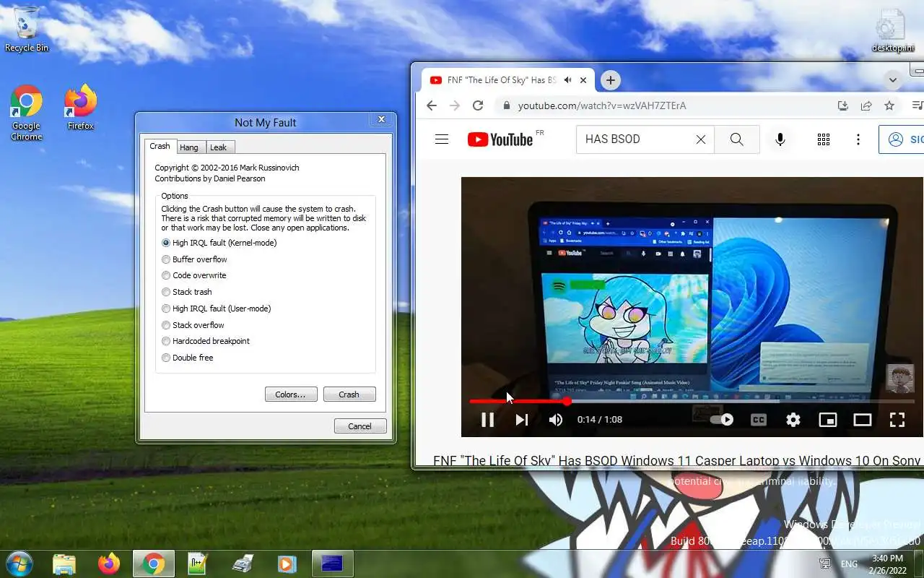Click the video title link
Screen dimensions: 924x578
677,460
